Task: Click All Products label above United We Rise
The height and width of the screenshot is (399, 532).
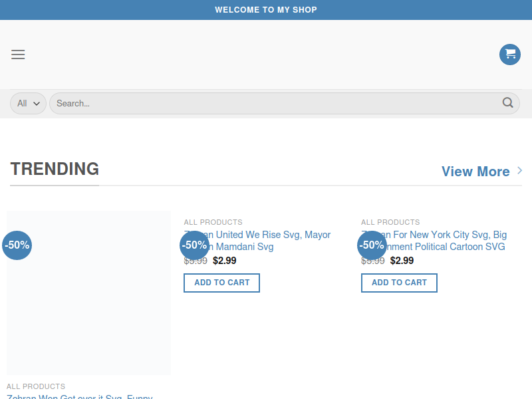Action: click(x=213, y=222)
